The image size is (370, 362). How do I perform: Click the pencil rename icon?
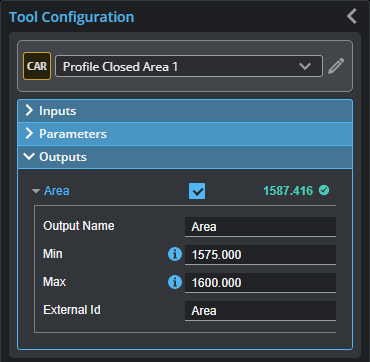point(336,66)
